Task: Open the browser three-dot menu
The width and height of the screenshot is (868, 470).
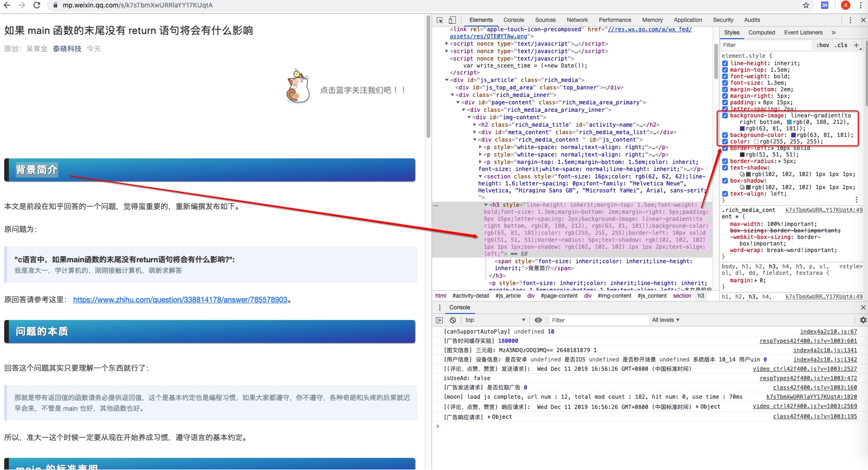Action: pyautogui.click(x=861, y=5)
